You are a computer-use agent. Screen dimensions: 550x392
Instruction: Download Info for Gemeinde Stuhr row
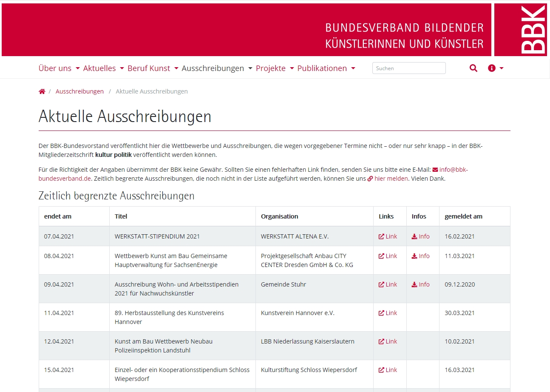pos(421,284)
